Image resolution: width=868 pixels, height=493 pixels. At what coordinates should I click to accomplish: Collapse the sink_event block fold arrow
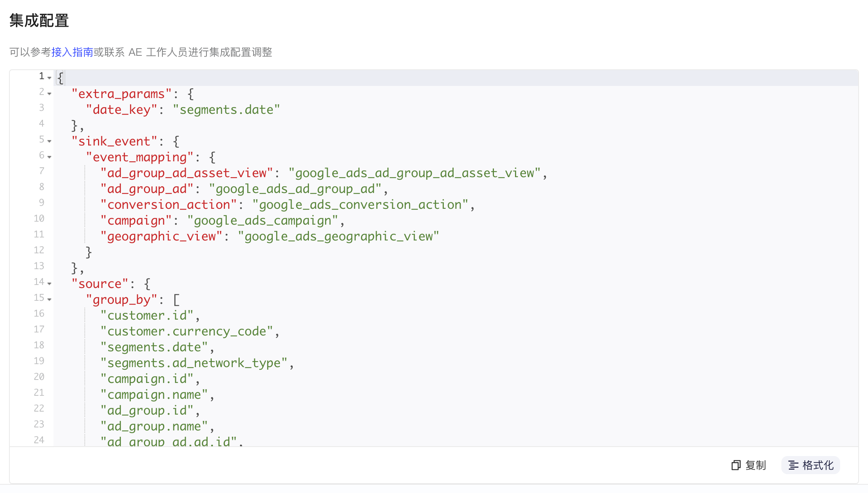[x=49, y=141]
